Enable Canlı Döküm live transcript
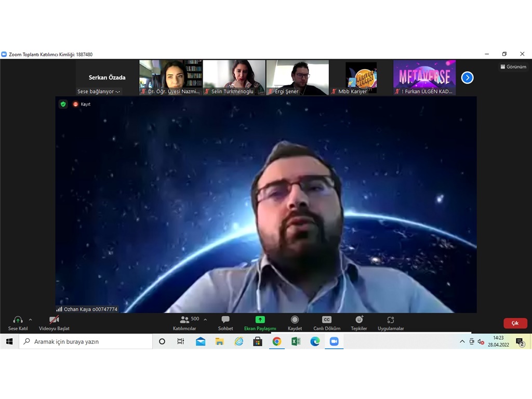This screenshot has height=399, width=532. pos(327,323)
